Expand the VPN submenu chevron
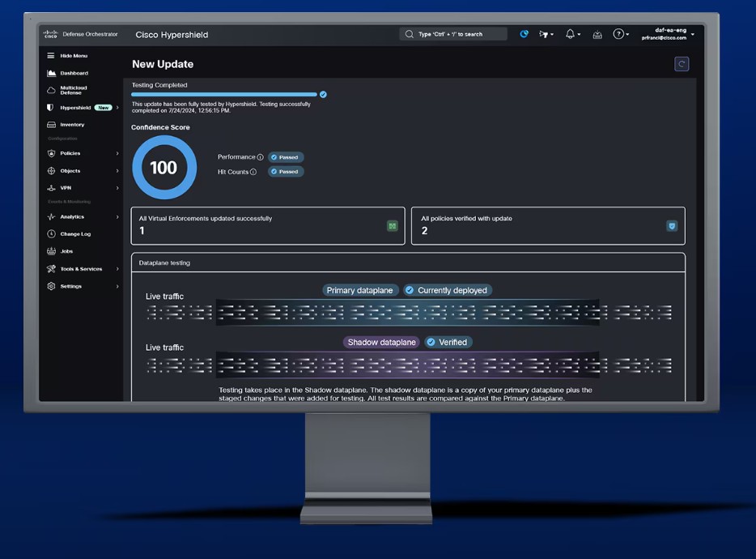This screenshot has width=756, height=559. pos(117,188)
